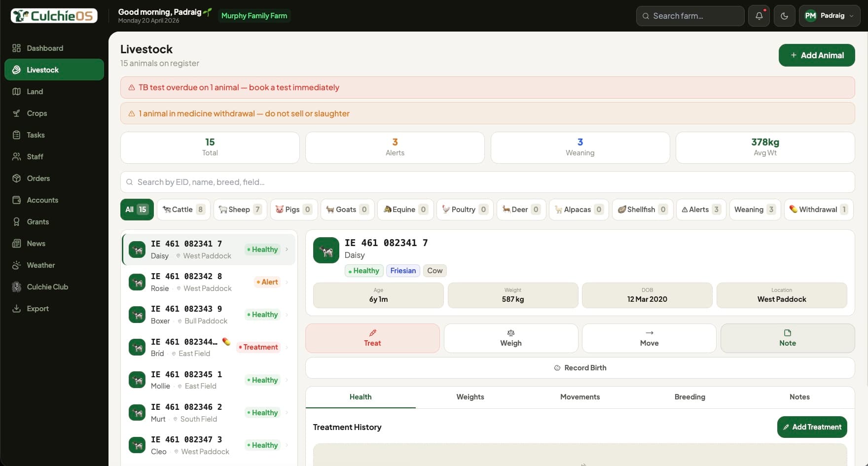Click the notification bell icon

tap(759, 15)
